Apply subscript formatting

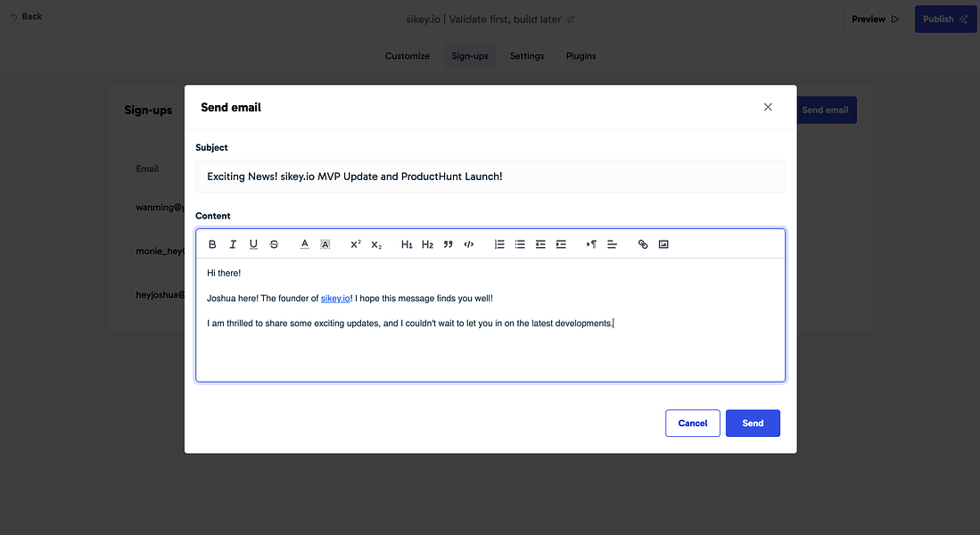(x=376, y=244)
